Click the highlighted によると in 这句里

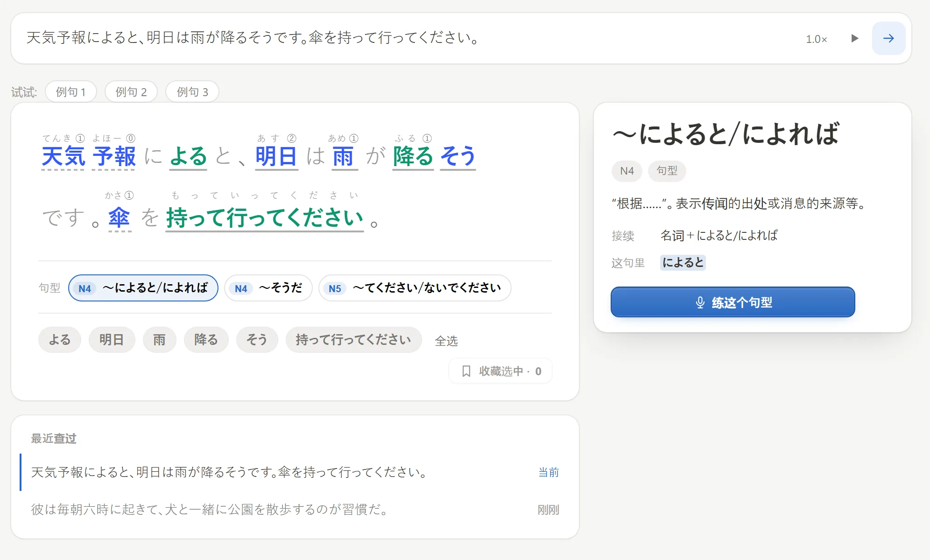point(683,263)
